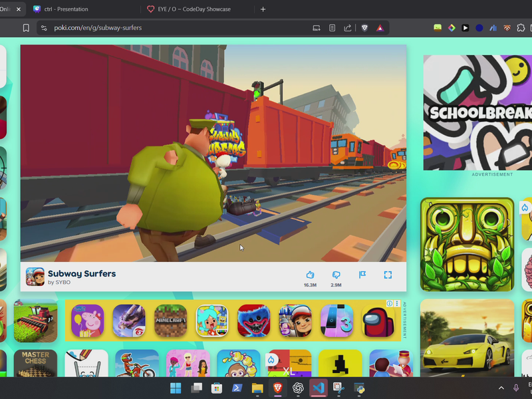Image resolution: width=532 pixels, height=399 pixels.
Task: Open PowerShell from taskbar
Action: pos(237,388)
